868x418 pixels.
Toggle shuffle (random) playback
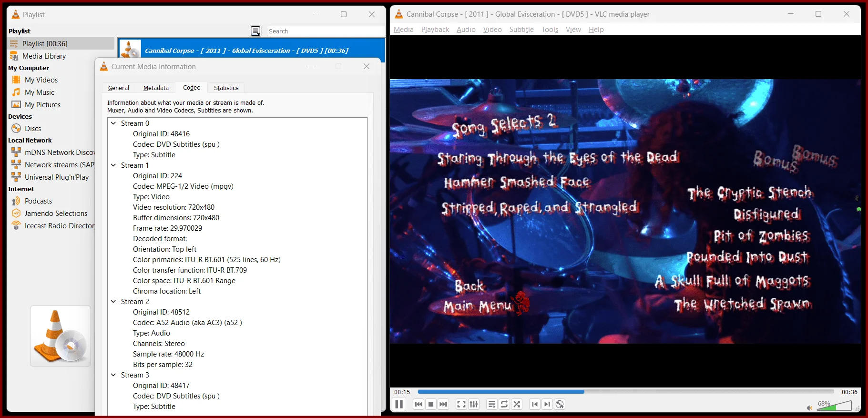[517, 404]
